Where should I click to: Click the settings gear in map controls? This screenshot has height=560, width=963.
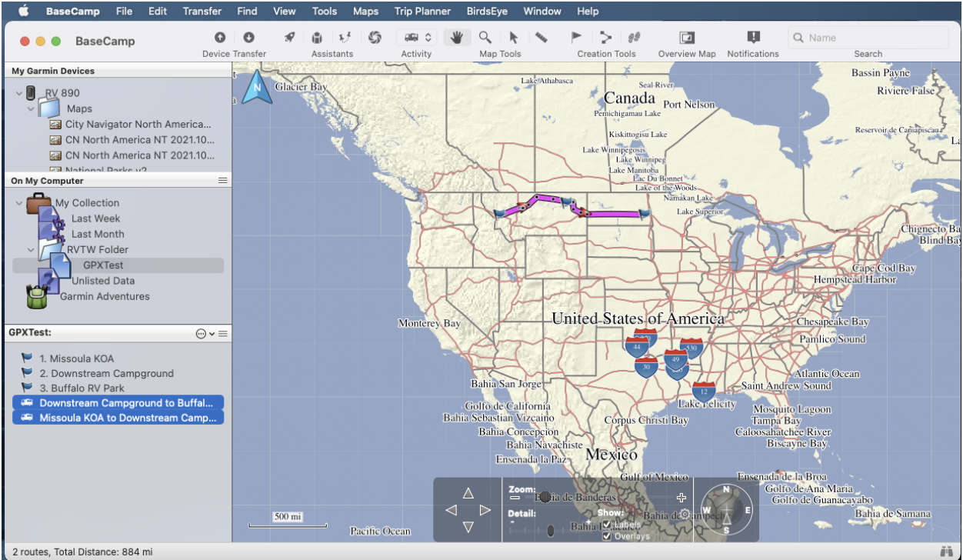684,514
